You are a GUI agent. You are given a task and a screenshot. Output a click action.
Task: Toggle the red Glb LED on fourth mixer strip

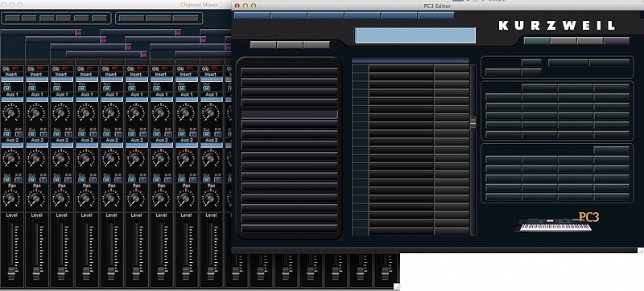(90, 68)
